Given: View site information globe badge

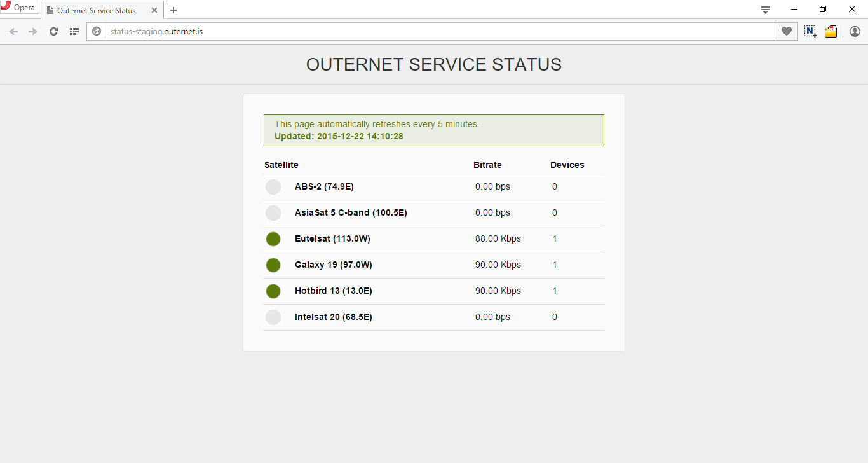Looking at the screenshot, I should (97, 31).
